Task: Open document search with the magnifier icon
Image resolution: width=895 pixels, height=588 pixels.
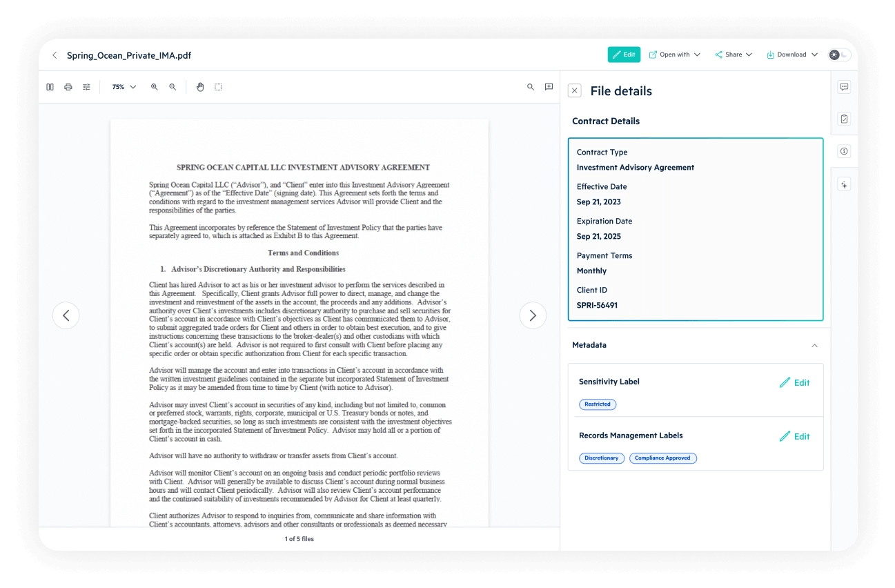Action: (530, 87)
